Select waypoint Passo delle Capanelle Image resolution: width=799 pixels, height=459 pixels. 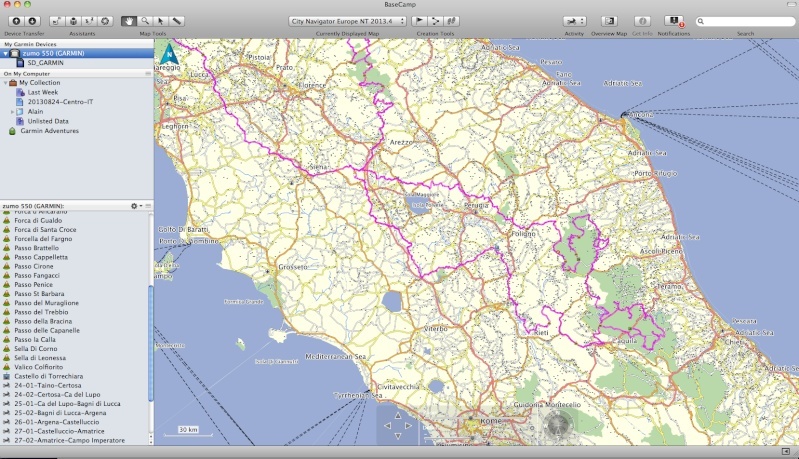(x=47, y=331)
